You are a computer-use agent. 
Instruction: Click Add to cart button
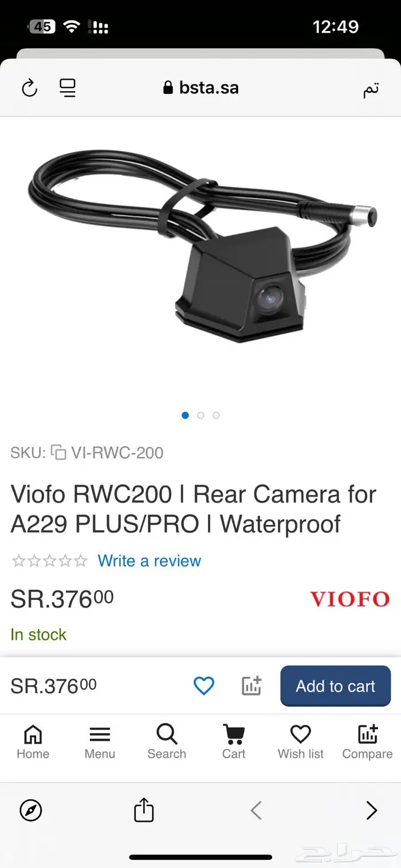coord(335,686)
